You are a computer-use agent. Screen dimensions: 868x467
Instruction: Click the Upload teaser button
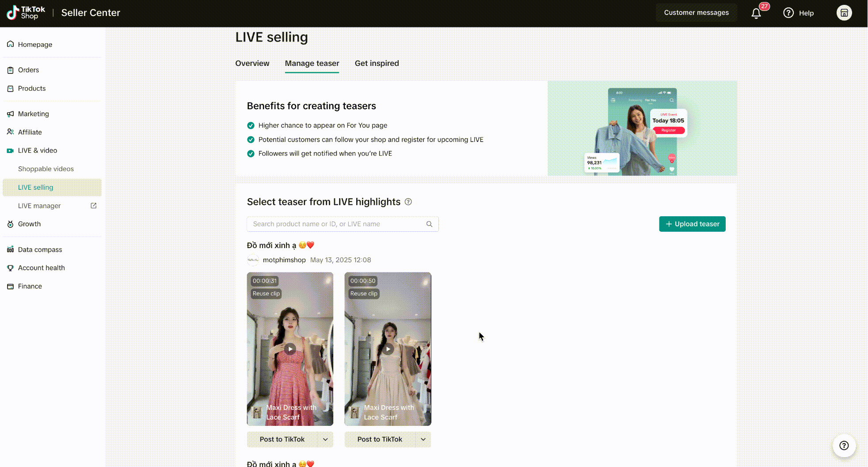[x=692, y=224]
